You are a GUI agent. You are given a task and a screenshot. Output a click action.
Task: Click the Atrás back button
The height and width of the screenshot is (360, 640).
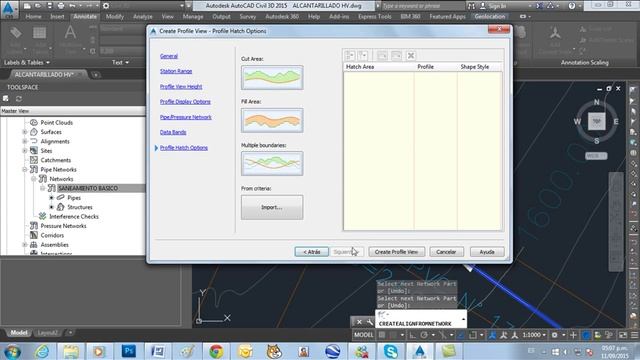pyautogui.click(x=311, y=252)
